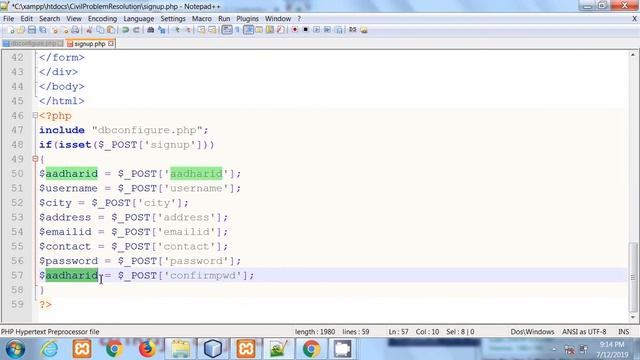Click the Print toolbar icon
The height and width of the screenshot is (360, 640).
coord(75,30)
